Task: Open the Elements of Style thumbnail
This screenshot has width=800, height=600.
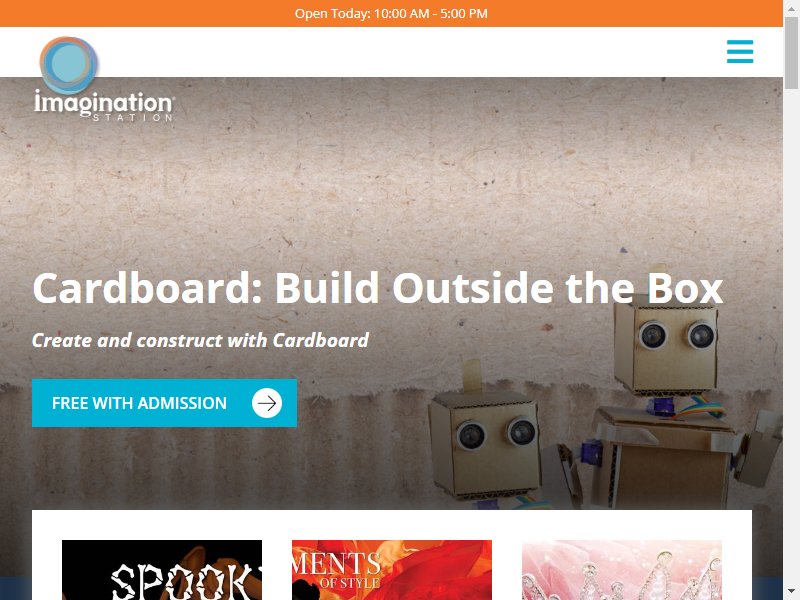Action: click(x=392, y=570)
